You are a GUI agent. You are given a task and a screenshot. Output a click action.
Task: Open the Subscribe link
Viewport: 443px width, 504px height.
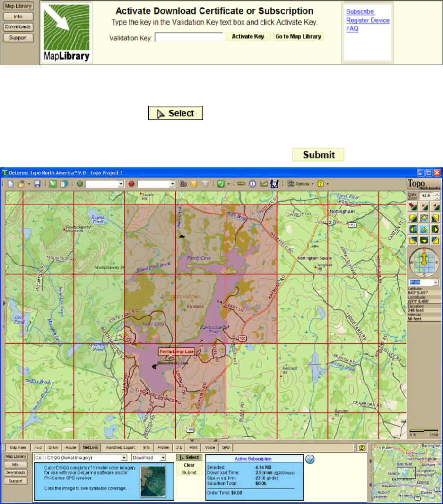point(360,11)
